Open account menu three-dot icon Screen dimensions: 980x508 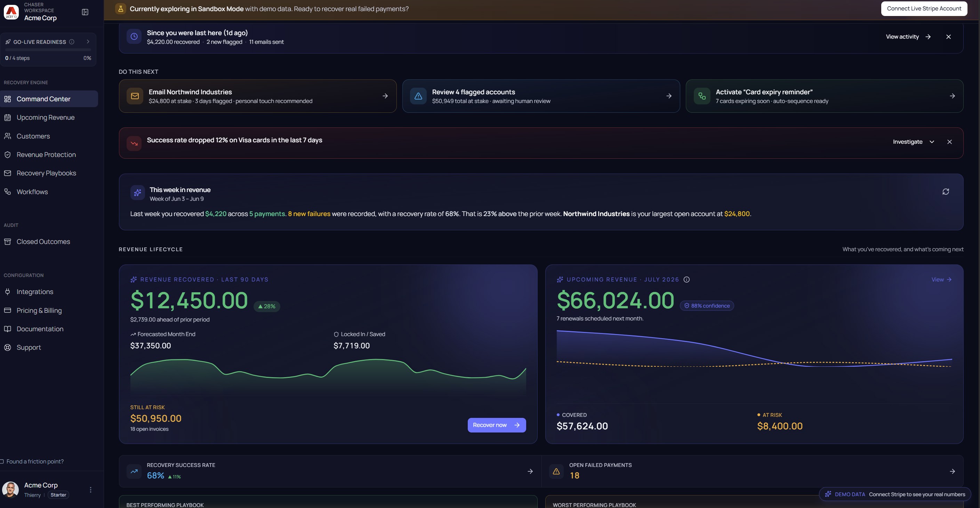click(90, 490)
